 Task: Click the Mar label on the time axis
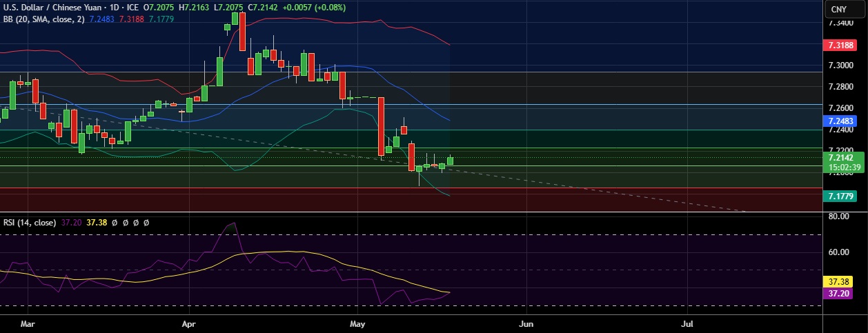pos(28,323)
